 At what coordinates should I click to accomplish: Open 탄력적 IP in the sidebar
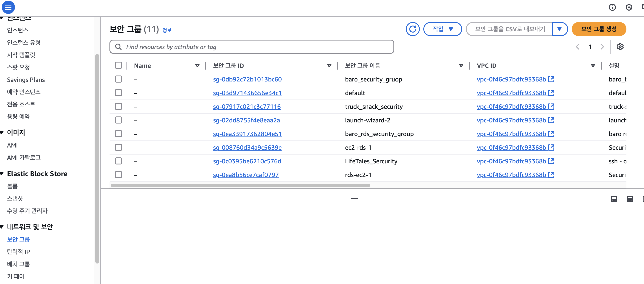(x=18, y=252)
